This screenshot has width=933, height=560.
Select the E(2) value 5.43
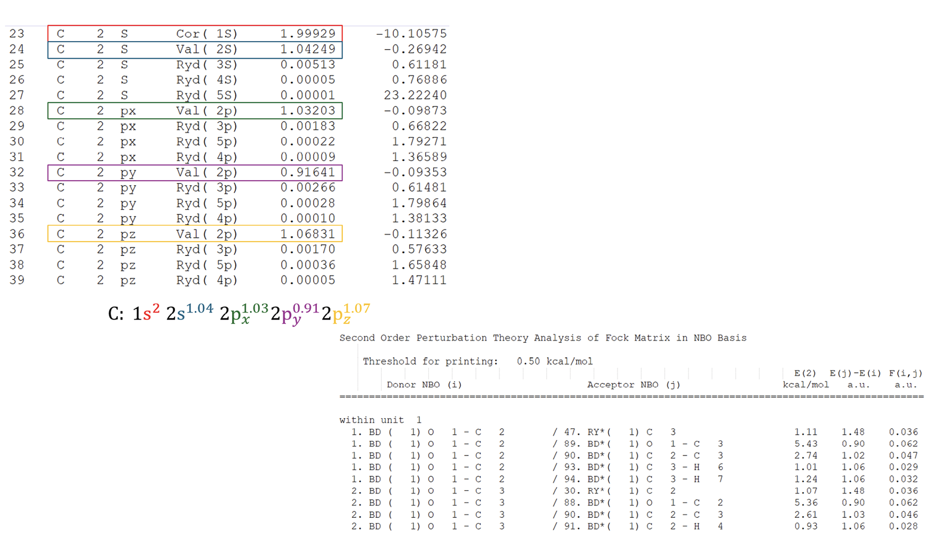pyautogui.click(x=805, y=444)
